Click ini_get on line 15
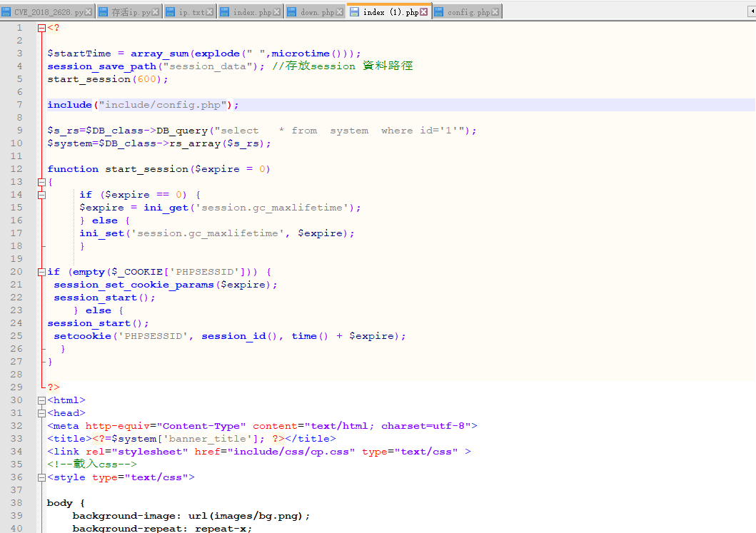The width and height of the screenshot is (756, 533). 166,208
